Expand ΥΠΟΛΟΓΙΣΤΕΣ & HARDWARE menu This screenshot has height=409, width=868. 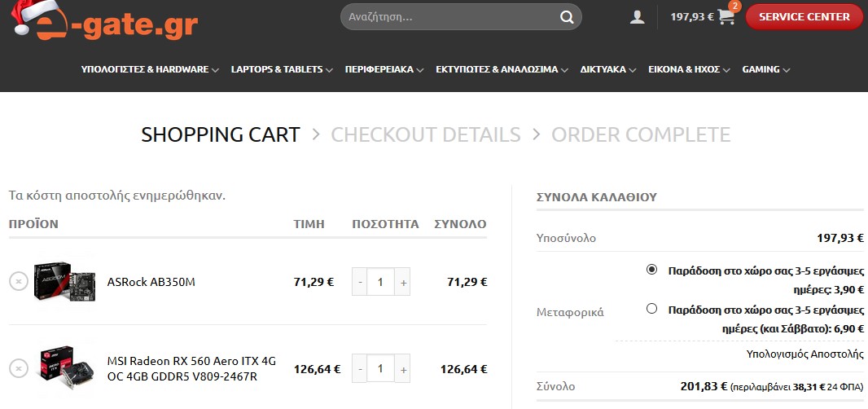[150, 69]
